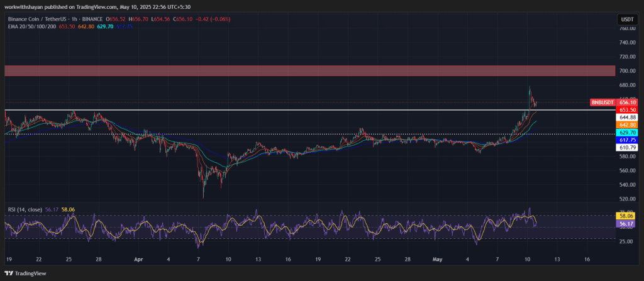Viewport: 644px width, 281px height.
Task: Click the cyan 629.70 EMA price label
Action: [x=627, y=133]
